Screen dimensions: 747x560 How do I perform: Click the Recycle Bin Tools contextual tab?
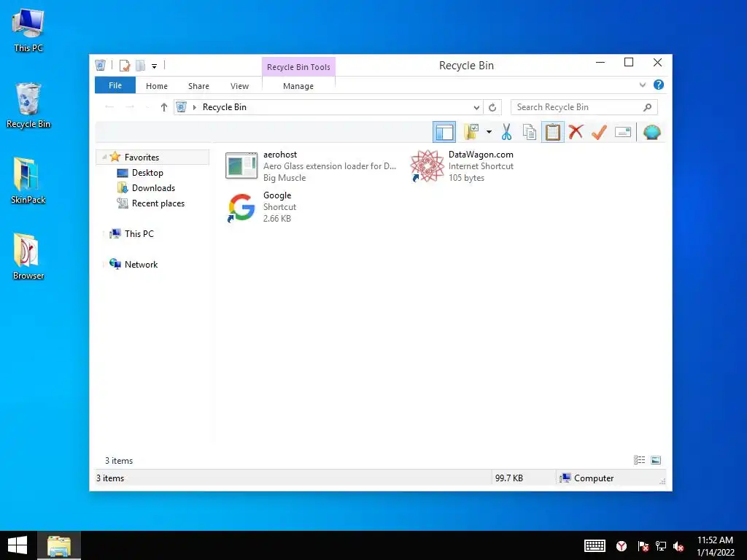click(x=298, y=67)
